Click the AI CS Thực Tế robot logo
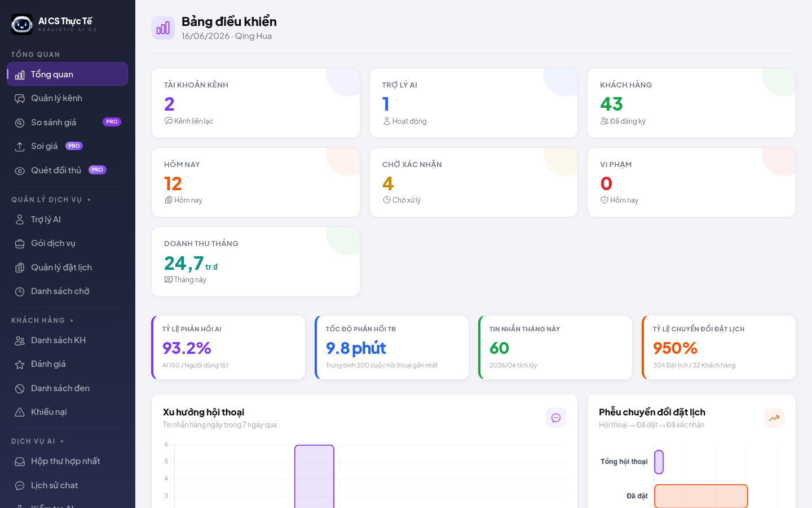Image resolution: width=812 pixels, height=508 pixels. 22,24
